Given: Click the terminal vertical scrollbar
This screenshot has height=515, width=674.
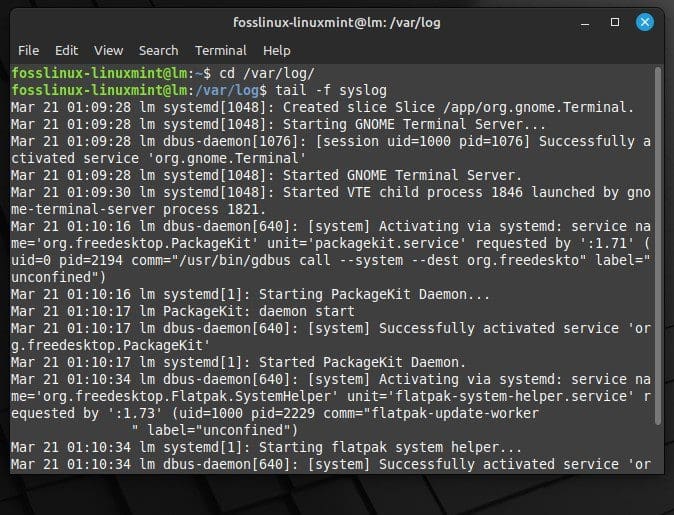Looking at the screenshot, I should pyautogui.click(x=658, y=245).
